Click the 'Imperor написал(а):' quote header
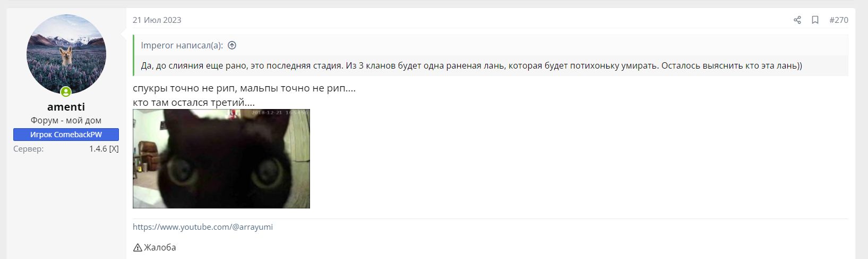868x259 pixels. 182,45
